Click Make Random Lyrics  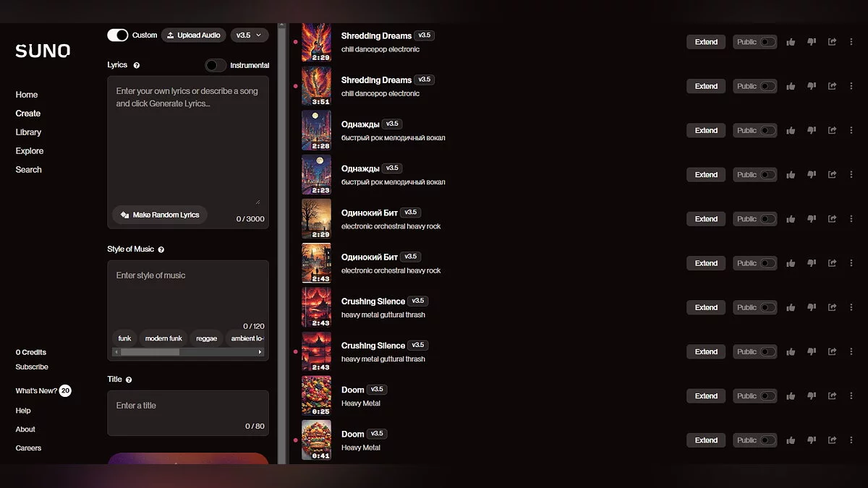[160, 215]
